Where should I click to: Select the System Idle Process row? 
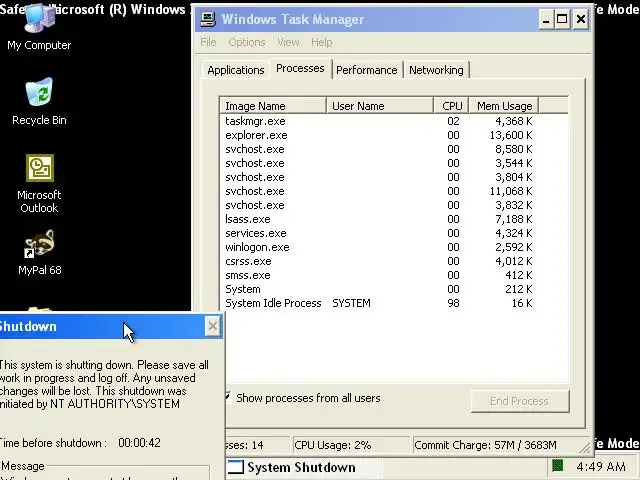point(379,303)
